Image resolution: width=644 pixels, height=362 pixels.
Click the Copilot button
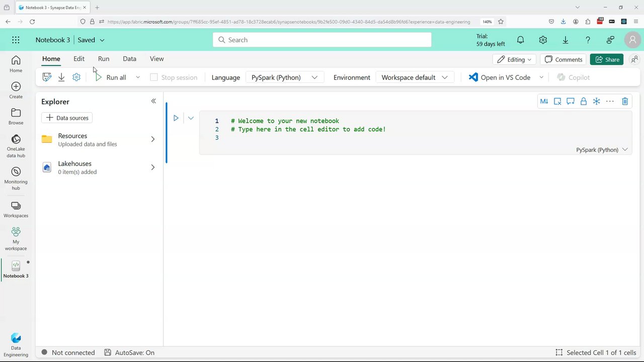coord(573,77)
